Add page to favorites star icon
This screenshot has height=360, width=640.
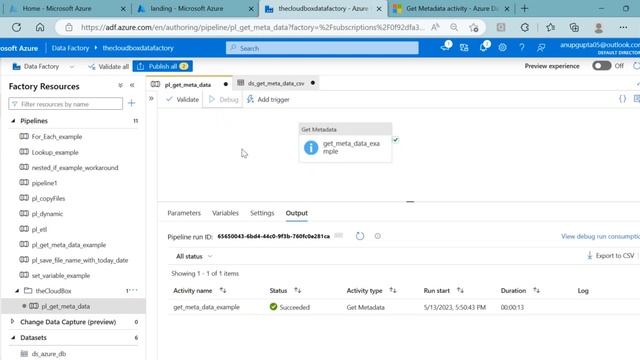pyautogui.click(x=473, y=27)
